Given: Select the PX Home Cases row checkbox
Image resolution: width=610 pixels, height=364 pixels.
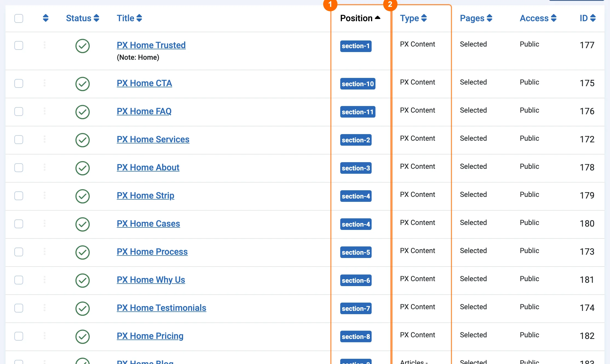Looking at the screenshot, I should 19,224.
